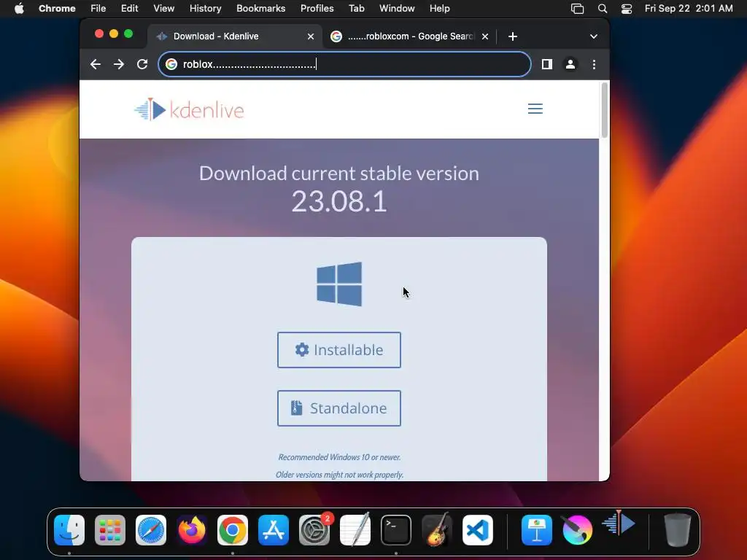Open the Chrome profile avatar menu
Viewport: 747px width, 560px height.
coord(570,64)
